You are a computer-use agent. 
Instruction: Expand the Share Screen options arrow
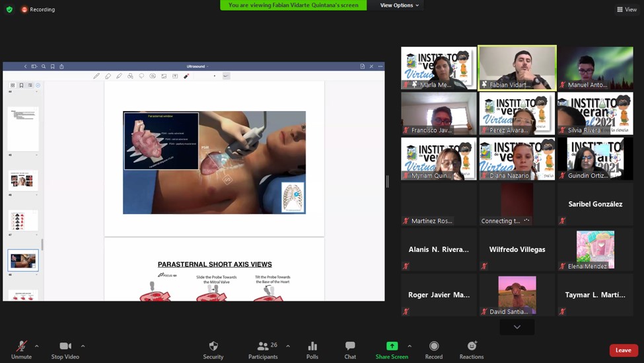[410, 346]
